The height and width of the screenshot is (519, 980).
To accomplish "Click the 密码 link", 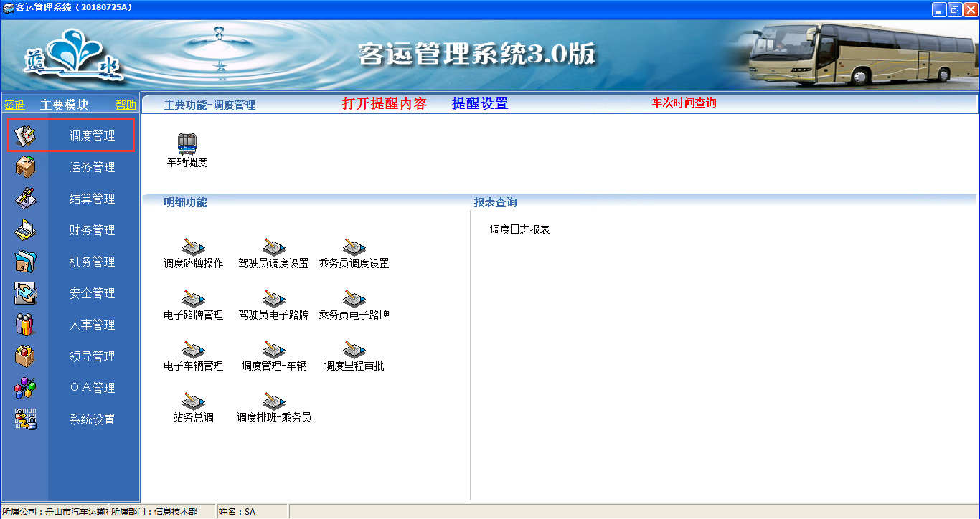I will tap(14, 105).
